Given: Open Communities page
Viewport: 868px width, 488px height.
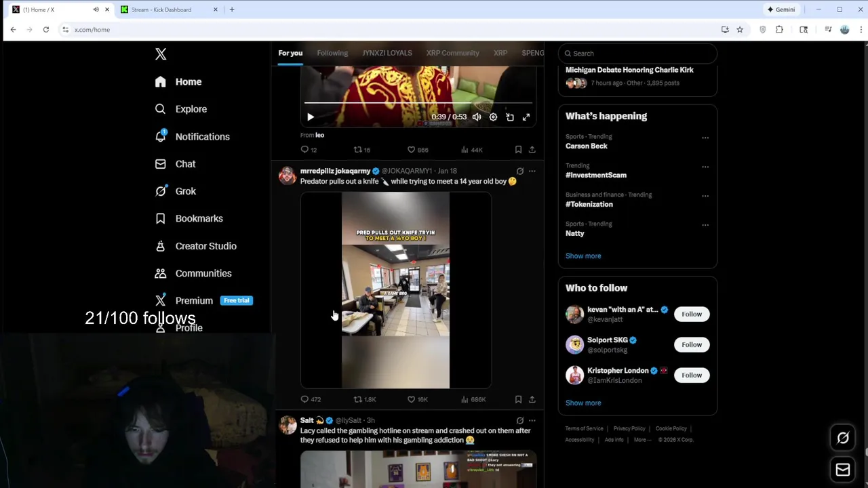Looking at the screenshot, I should coord(193,273).
